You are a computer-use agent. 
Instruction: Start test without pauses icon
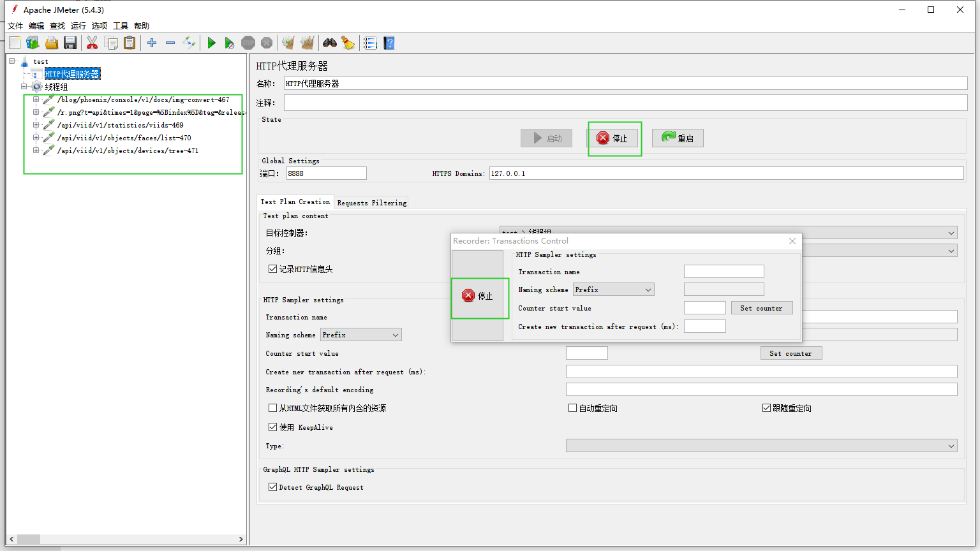[229, 43]
